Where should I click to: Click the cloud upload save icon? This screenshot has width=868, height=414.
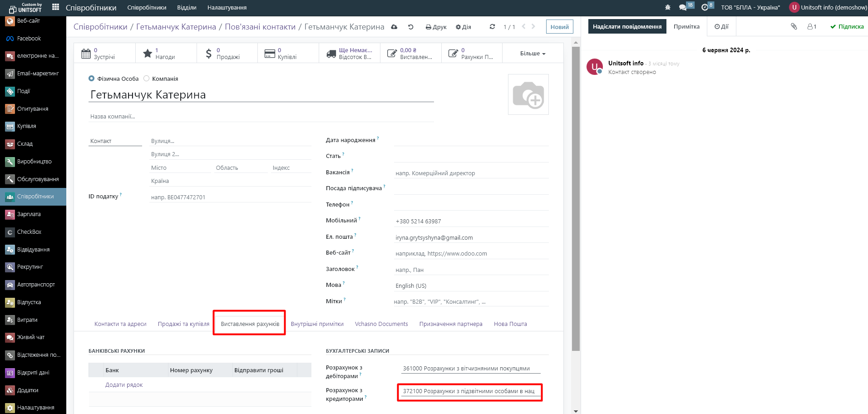[x=394, y=27]
